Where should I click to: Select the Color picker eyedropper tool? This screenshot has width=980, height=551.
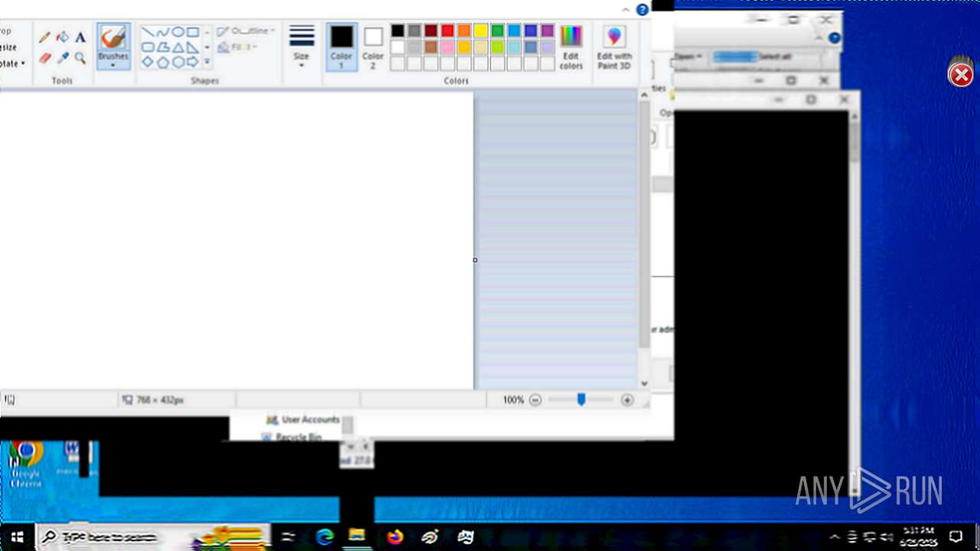pyautogui.click(x=63, y=58)
